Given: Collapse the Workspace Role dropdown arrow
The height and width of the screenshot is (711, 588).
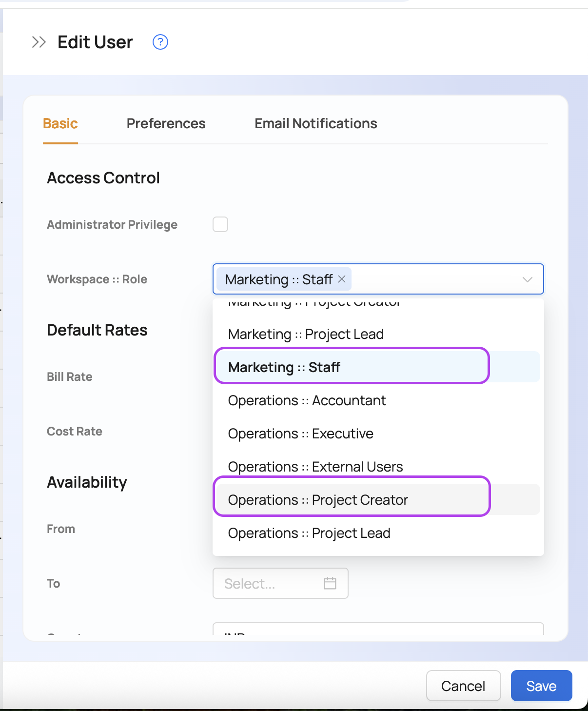Looking at the screenshot, I should [x=527, y=279].
